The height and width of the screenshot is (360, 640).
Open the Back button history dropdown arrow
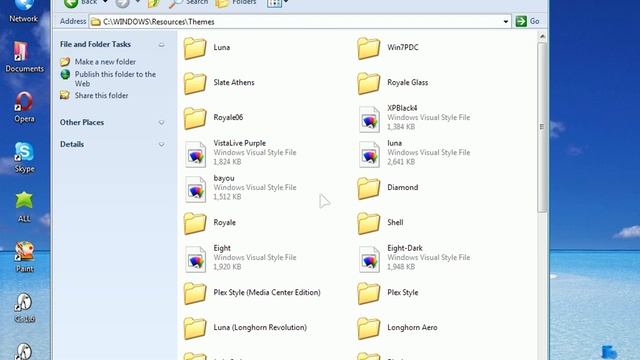105,2
